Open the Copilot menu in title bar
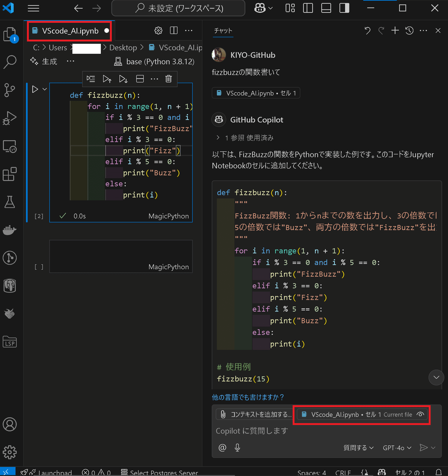Screen dimensions: 448x476 click(264, 8)
